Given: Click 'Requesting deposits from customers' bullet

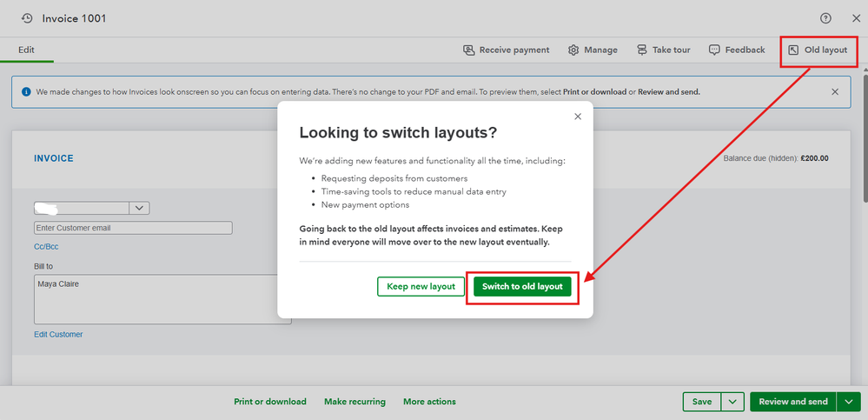Looking at the screenshot, I should pos(394,178).
